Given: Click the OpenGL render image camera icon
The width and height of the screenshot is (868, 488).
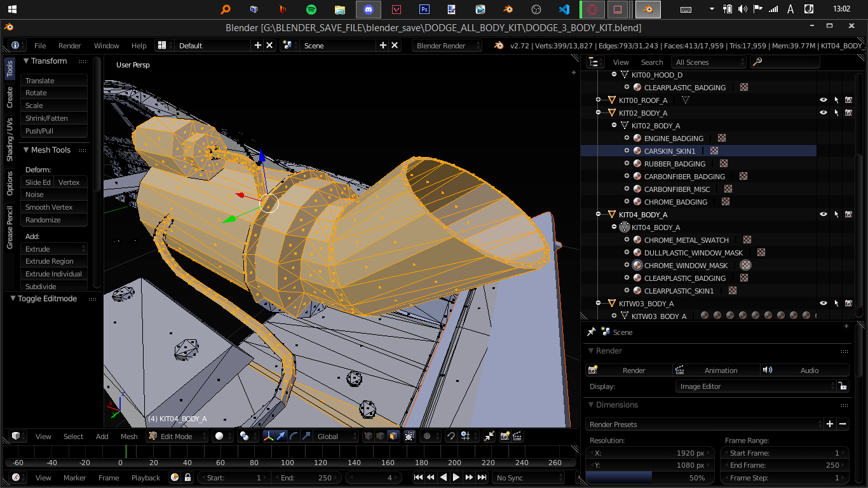Looking at the screenshot, I should click(505, 436).
